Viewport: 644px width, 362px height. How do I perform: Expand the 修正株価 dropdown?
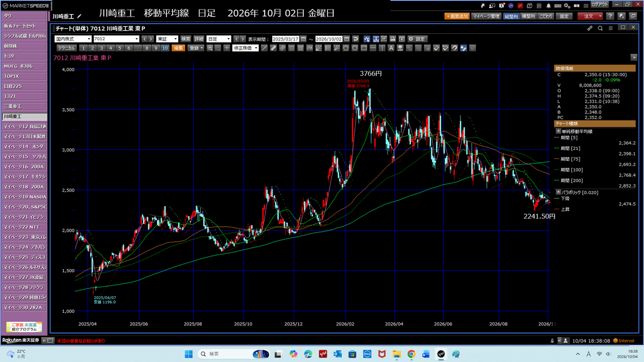click(x=246, y=48)
